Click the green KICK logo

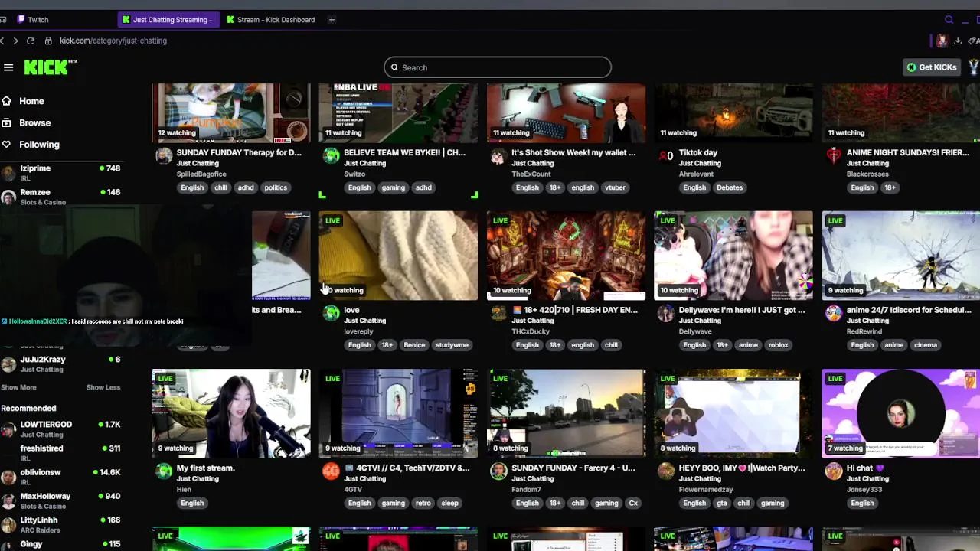point(50,67)
